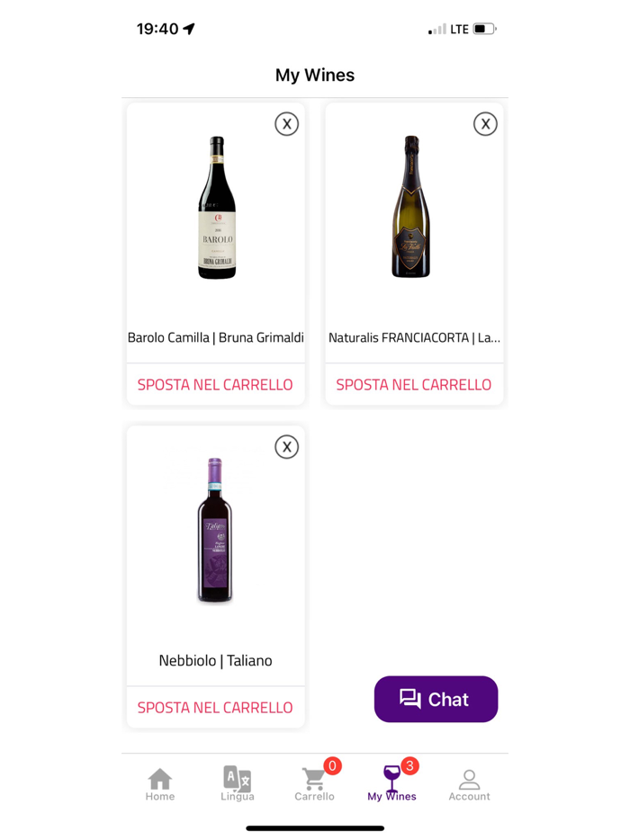The width and height of the screenshot is (630, 840).
Task: Tap the location arrow beside the clock
Action: (189, 29)
